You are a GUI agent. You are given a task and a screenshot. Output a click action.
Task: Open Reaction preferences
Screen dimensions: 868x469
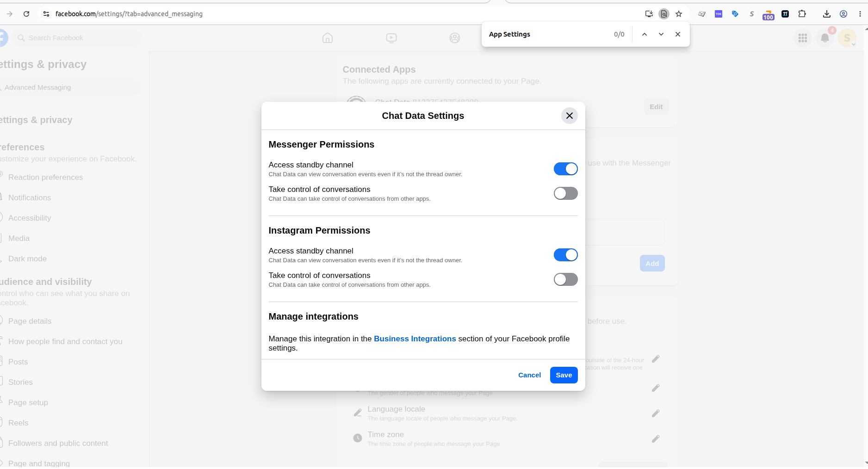45,177
